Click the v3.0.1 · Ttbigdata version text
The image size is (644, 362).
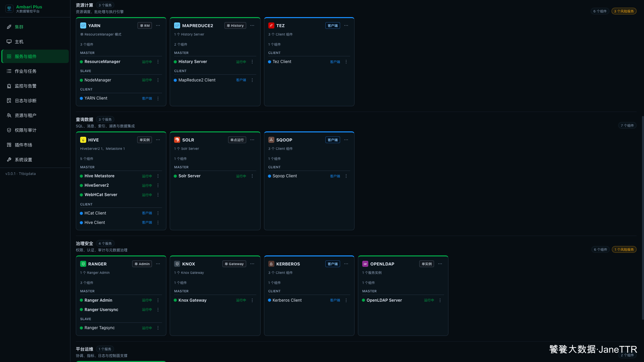click(x=20, y=174)
